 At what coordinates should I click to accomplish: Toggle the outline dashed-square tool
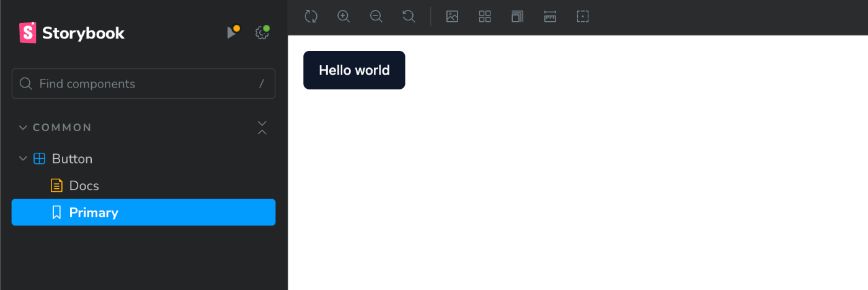[x=583, y=17]
